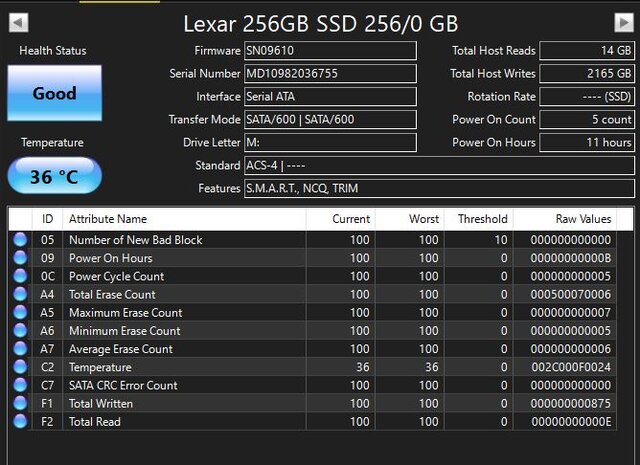
Task: Click the Threshold column header
Action: pyautogui.click(x=482, y=219)
